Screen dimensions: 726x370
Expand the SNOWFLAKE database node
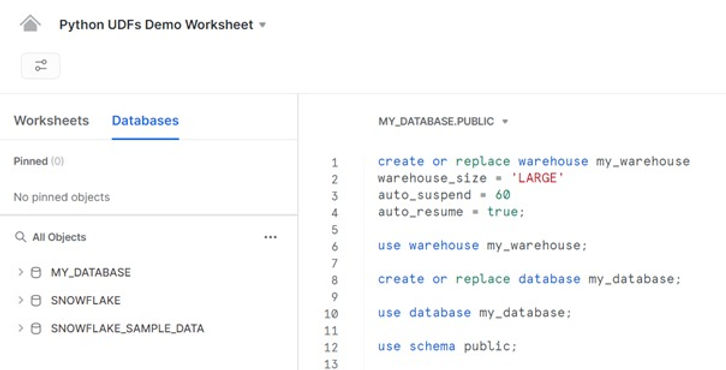pos(20,300)
